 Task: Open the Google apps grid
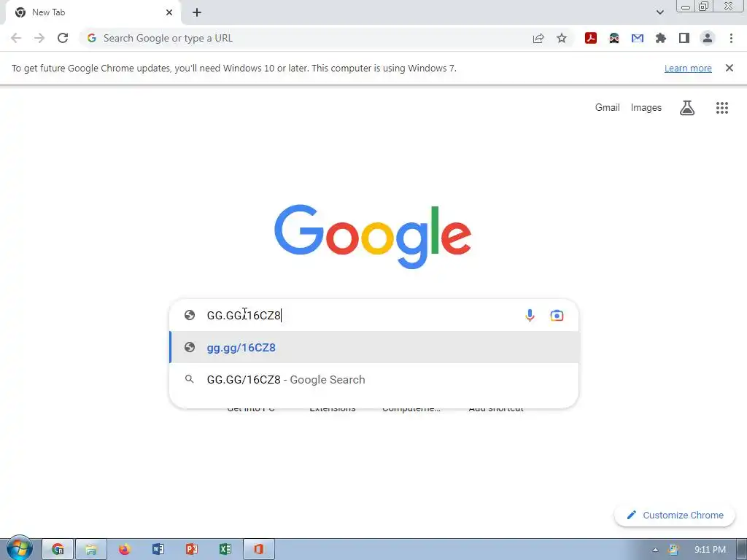(722, 108)
